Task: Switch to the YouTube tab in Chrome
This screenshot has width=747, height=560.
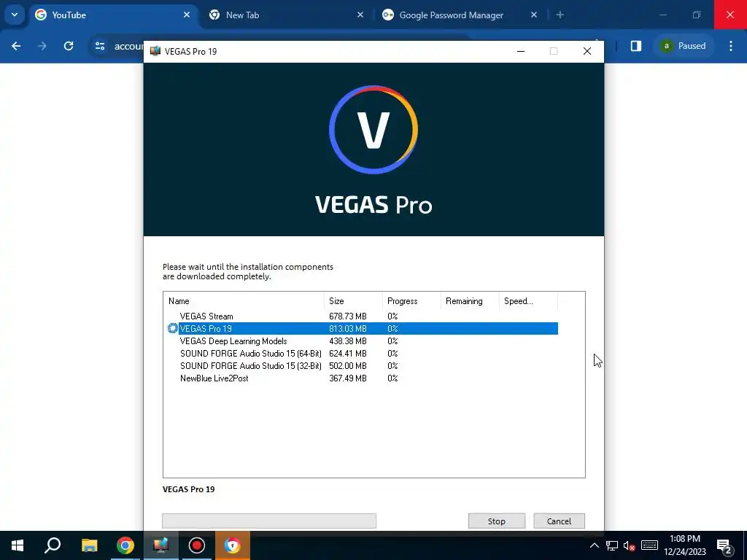Action: coord(113,15)
